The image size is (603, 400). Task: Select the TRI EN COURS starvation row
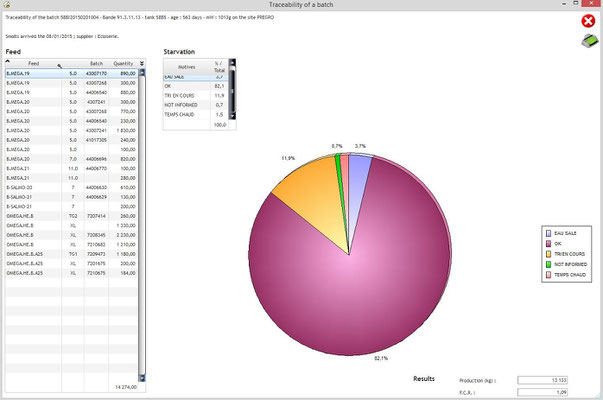tap(196, 95)
